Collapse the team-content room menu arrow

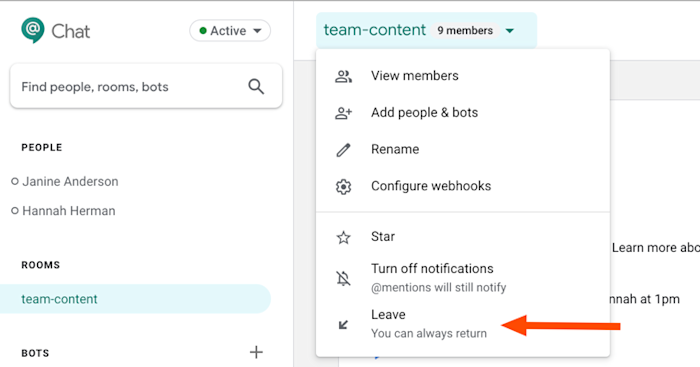pos(509,31)
